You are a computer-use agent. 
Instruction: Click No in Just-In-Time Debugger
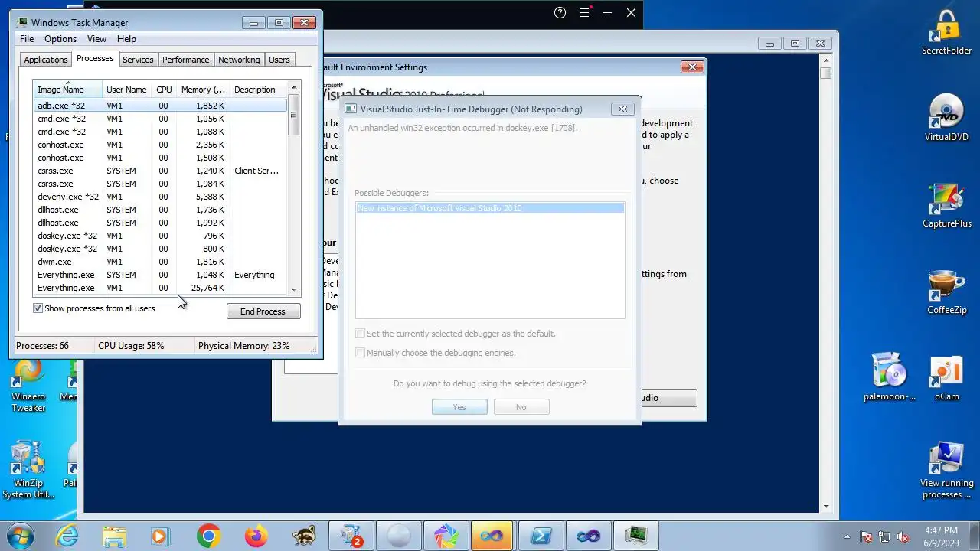click(x=521, y=407)
